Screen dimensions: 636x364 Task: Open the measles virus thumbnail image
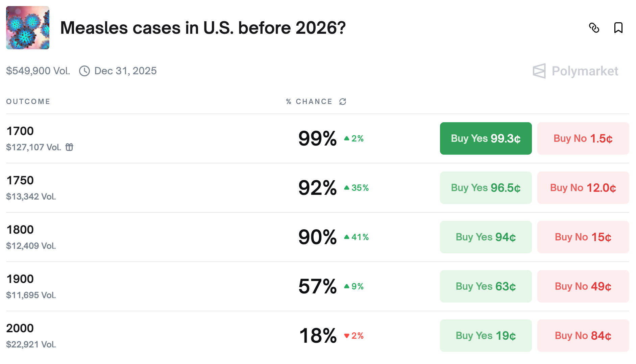[x=28, y=28]
